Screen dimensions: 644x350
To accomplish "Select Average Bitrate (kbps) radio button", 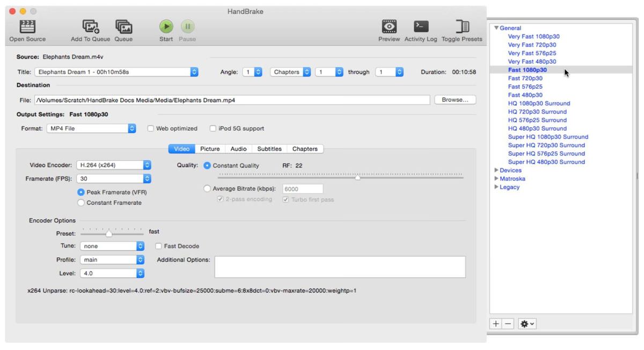I will [x=207, y=189].
